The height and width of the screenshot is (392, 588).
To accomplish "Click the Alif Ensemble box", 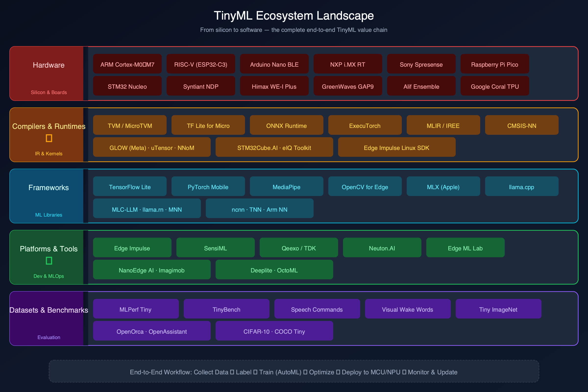I will (x=421, y=86).
